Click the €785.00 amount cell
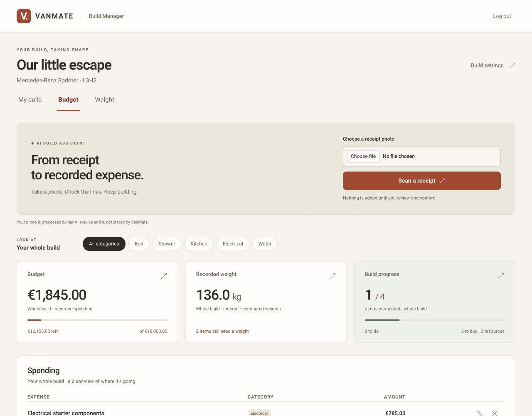 (395, 413)
